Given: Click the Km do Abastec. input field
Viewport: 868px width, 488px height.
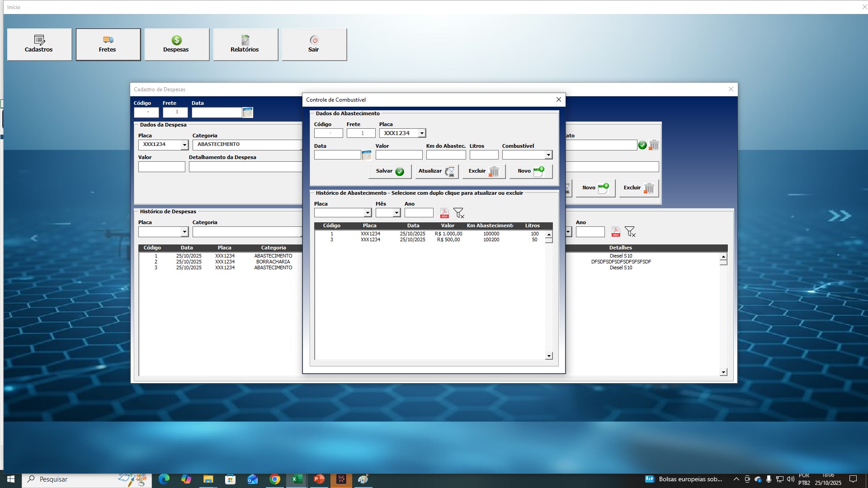Looking at the screenshot, I should point(446,155).
